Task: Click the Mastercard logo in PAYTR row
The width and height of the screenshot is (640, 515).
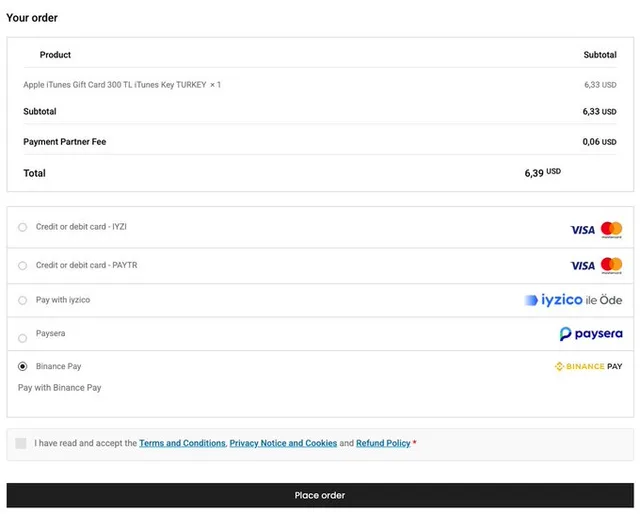Action: (x=611, y=266)
